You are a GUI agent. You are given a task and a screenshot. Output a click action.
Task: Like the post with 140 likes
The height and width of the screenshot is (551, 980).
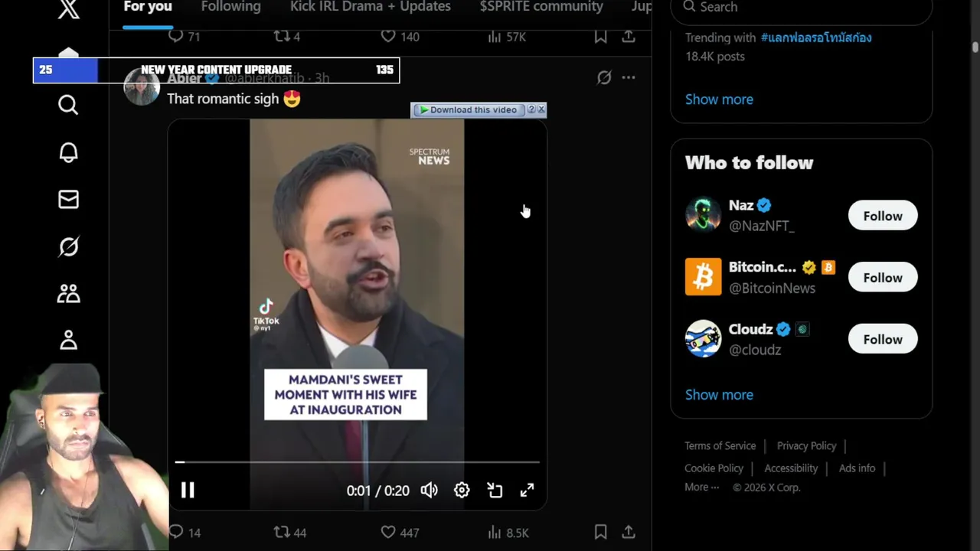(x=400, y=36)
